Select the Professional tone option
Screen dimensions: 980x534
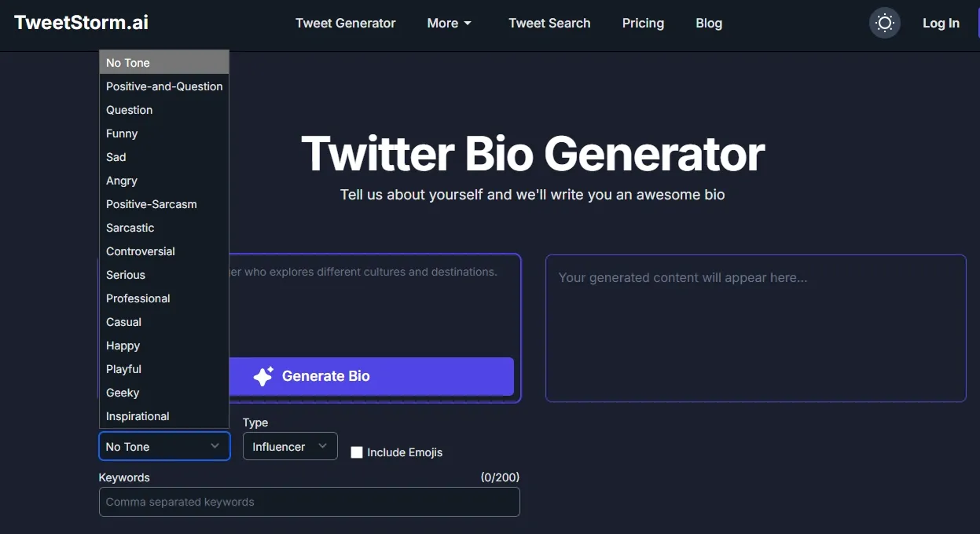point(138,298)
